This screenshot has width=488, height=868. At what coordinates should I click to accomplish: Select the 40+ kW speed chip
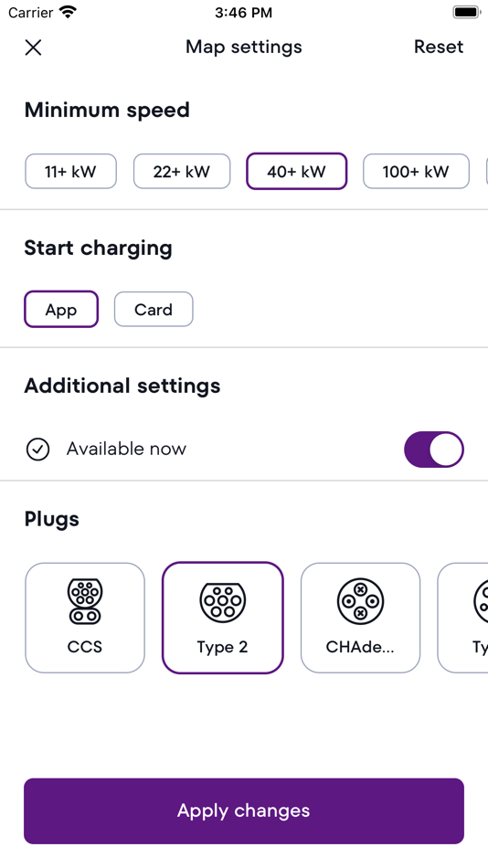point(296,172)
